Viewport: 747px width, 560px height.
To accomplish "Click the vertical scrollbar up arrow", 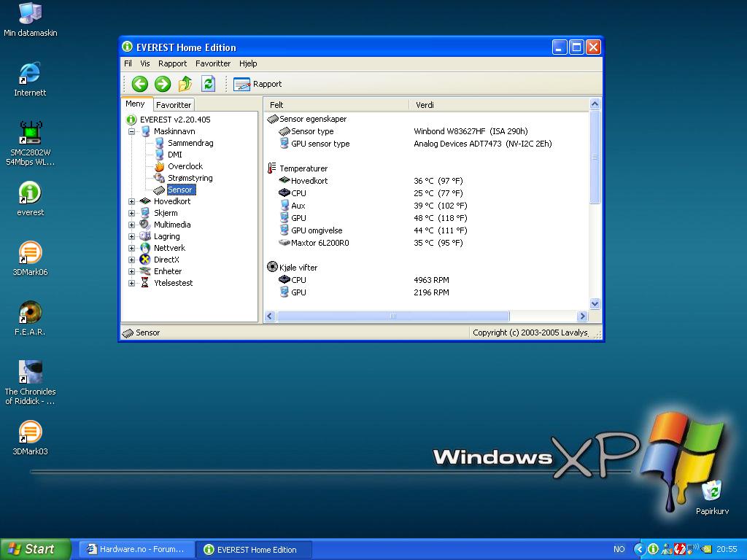I will point(595,104).
